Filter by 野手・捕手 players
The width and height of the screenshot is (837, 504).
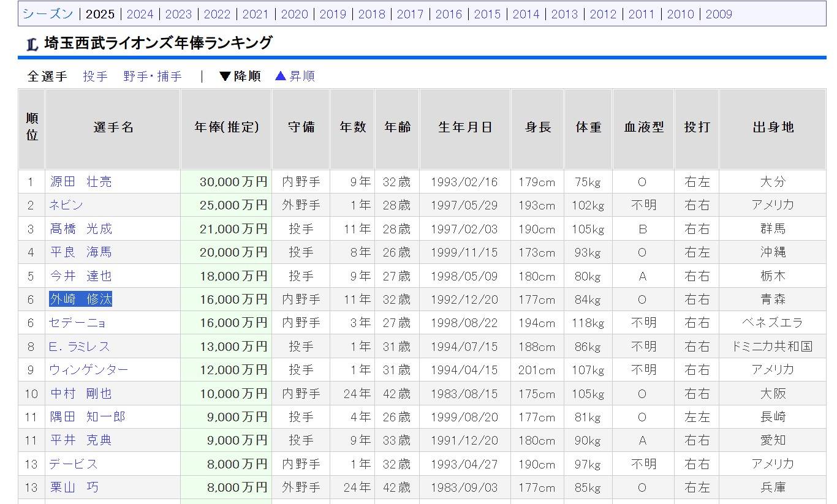click(153, 76)
